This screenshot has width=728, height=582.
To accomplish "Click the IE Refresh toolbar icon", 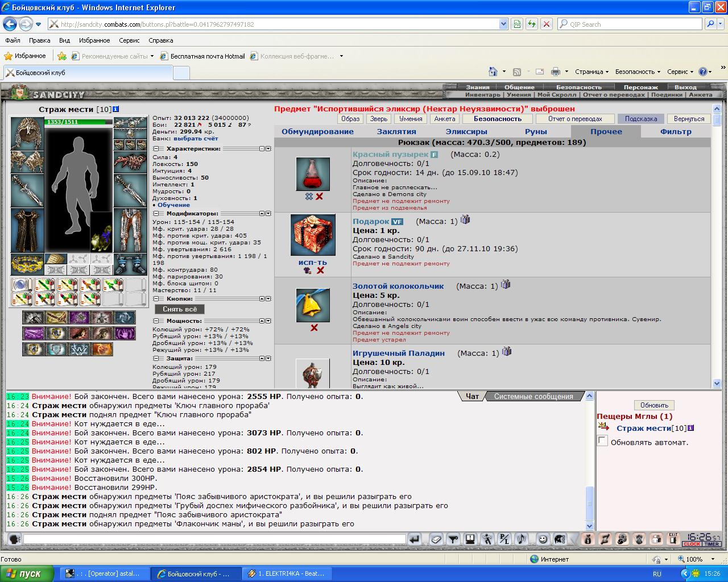I will click(531, 24).
